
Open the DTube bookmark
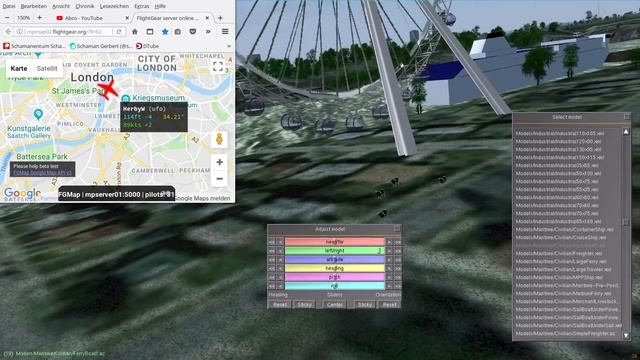pos(147,46)
